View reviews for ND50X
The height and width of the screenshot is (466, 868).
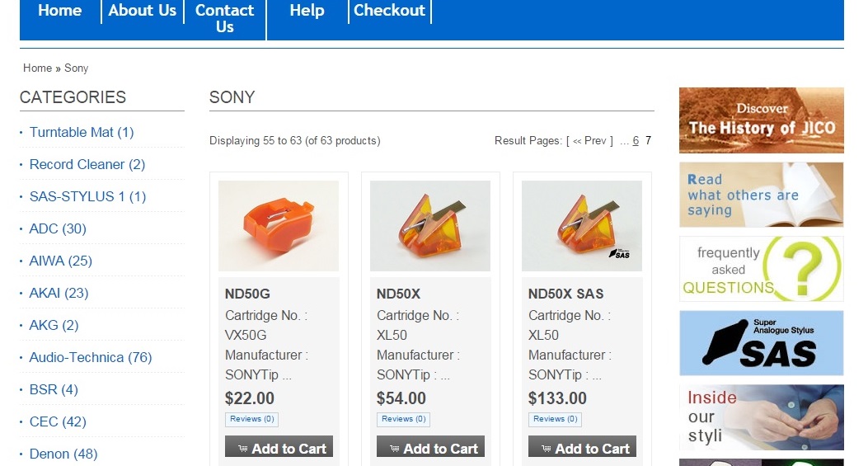click(x=403, y=419)
